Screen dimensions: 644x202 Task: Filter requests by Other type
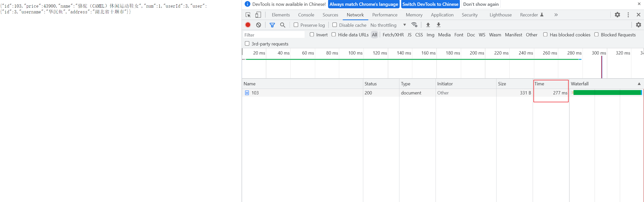[531, 35]
